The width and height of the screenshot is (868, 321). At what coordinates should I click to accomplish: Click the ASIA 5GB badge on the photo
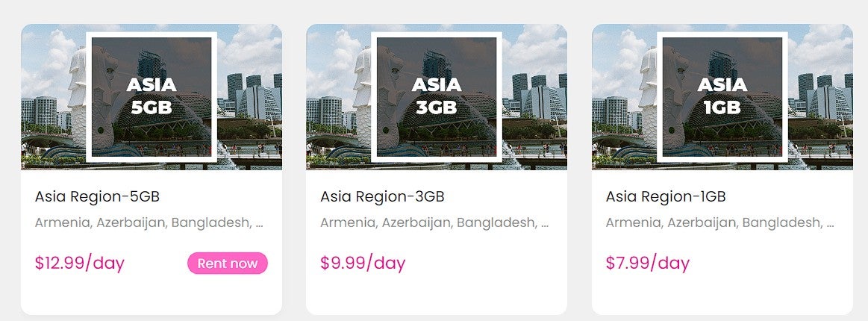pos(152,96)
